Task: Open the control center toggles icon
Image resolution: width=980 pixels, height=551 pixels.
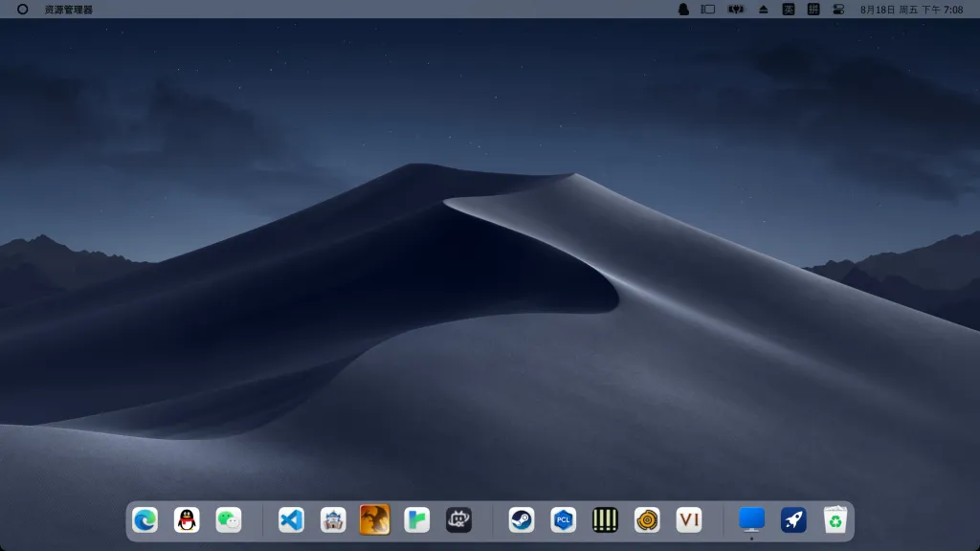Action: (x=838, y=10)
